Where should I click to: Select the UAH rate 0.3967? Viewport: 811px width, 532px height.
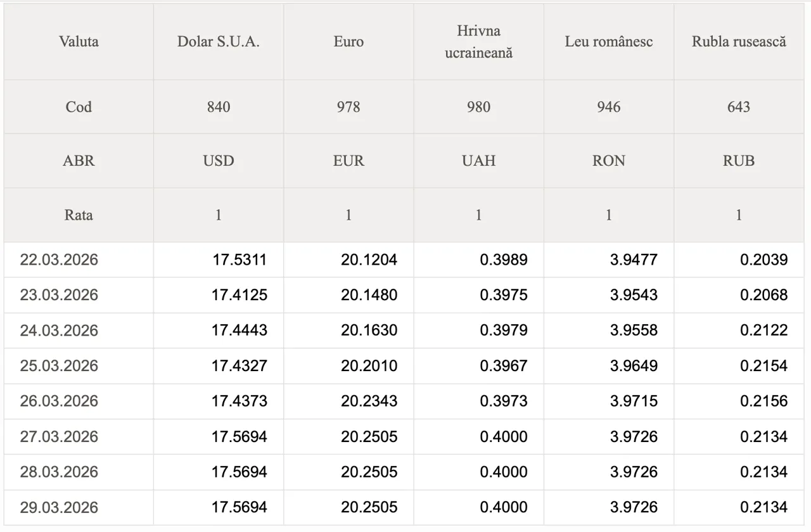(503, 366)
